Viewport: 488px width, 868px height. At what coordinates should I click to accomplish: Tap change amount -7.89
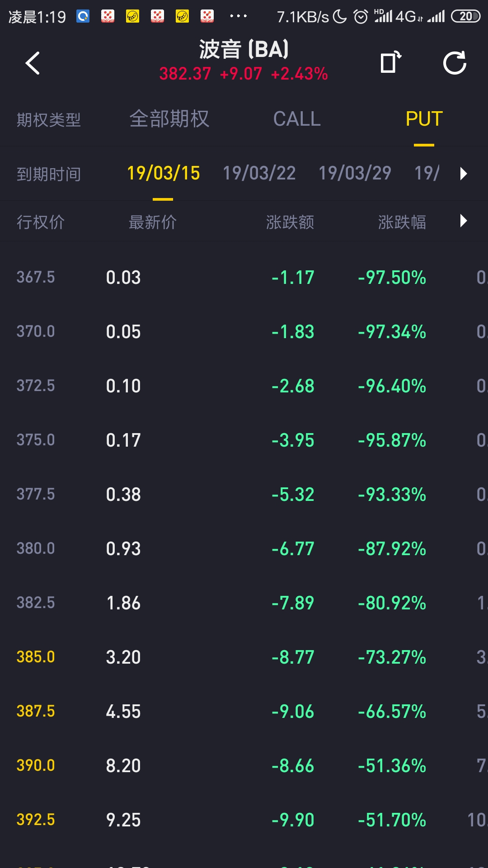(293, 603)
